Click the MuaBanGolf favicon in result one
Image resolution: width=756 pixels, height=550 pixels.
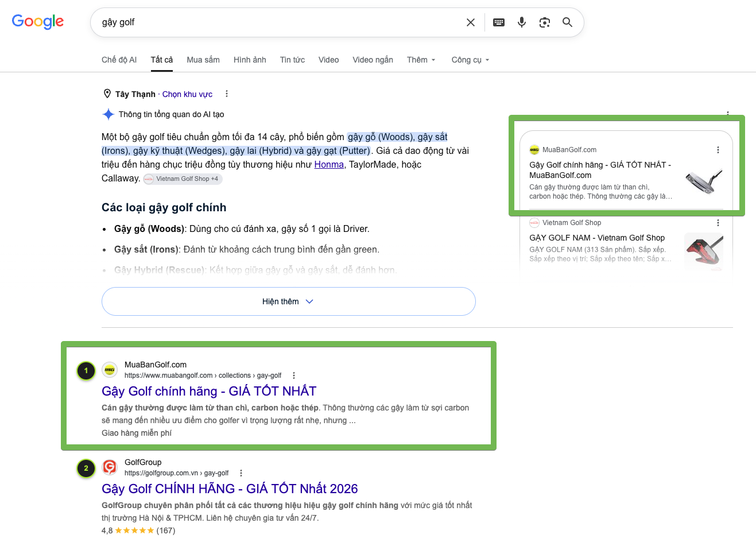[x=110, y=370]
